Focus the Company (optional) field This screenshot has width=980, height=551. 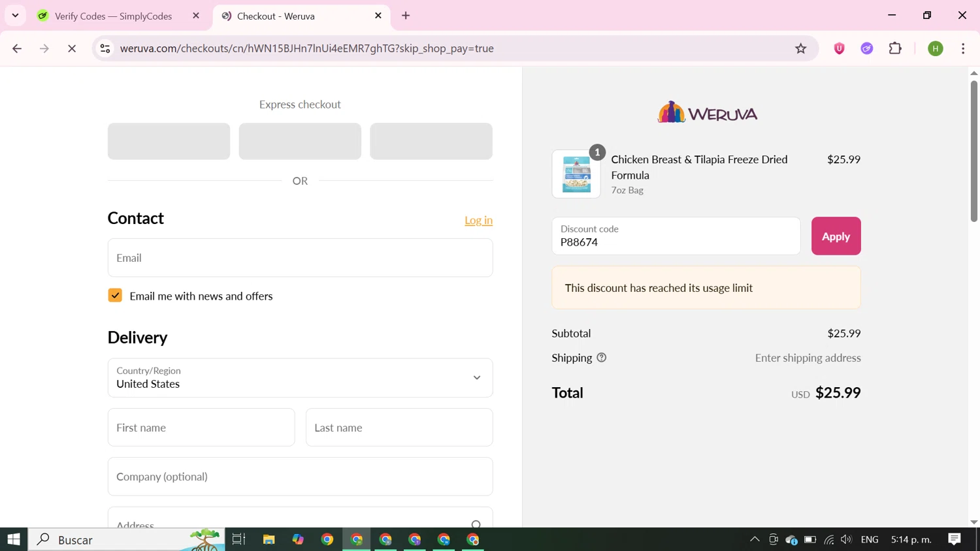300,477
